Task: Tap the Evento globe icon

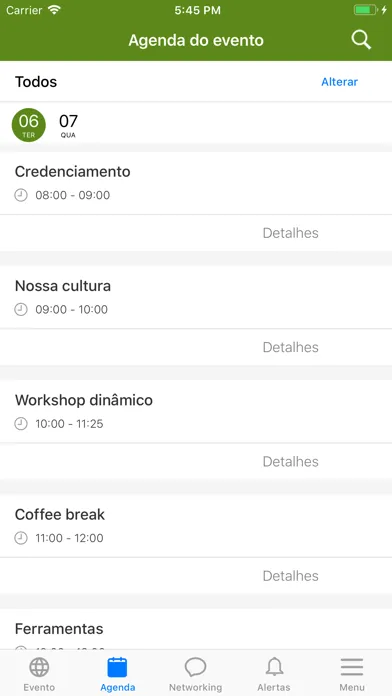Action: tap(39, 667)
